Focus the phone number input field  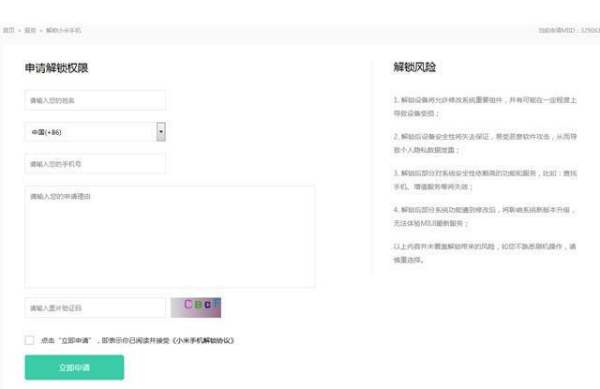(x=95, y=164)
